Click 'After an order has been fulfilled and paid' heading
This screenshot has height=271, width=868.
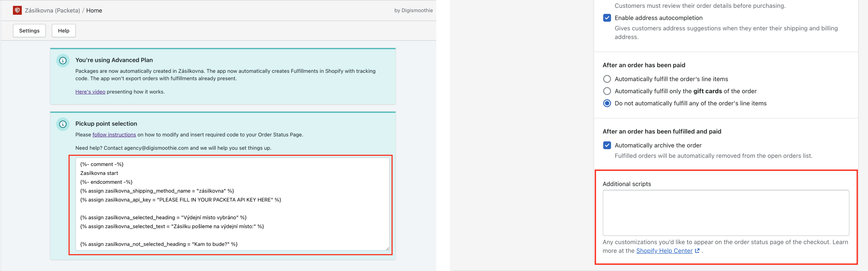[x=662, y=131]
